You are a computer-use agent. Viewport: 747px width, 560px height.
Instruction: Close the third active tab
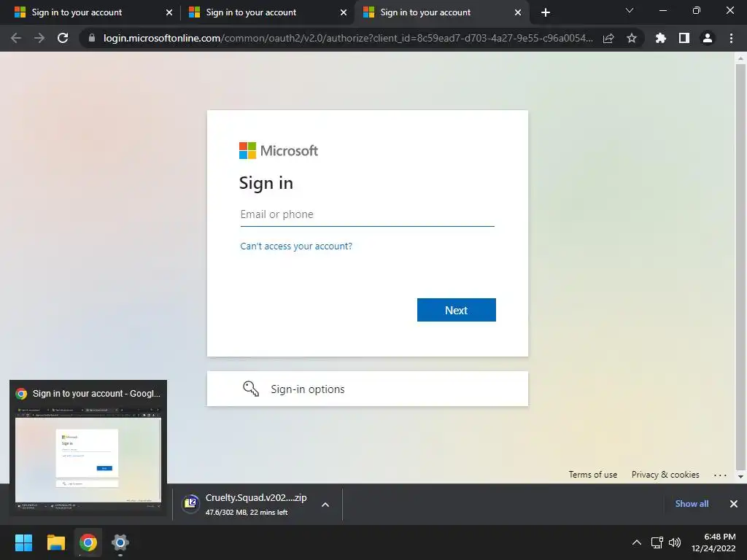pyautogui.click(x=518, y=12)
